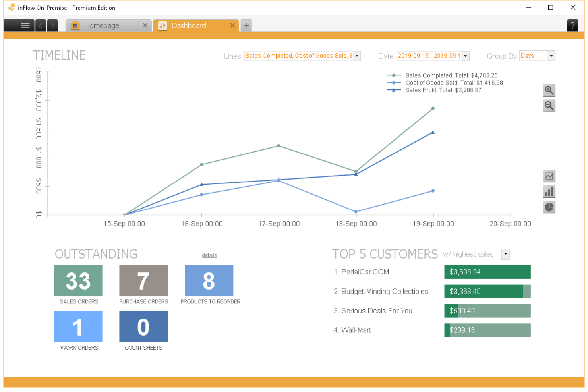Open help with the question mark icon
This screenshot has height=392, width=588.
pyautogui.click(x=572, y=25)
